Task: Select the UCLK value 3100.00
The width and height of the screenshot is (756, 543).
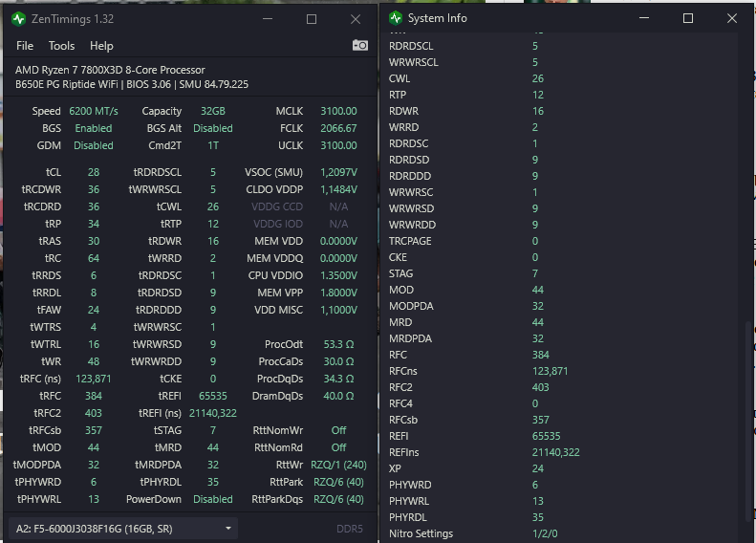Action: point(338,145)
